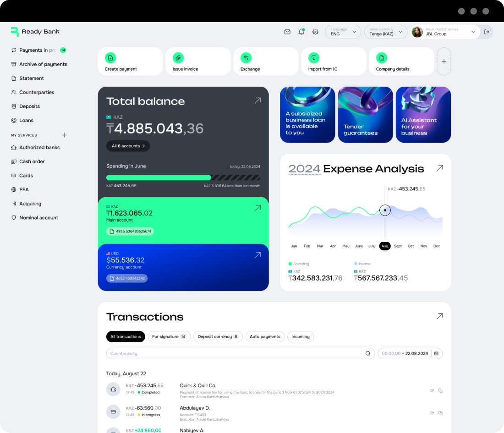Select the Auto payments tab
Image resolution: width=504 pixels, height=433 pixels.
265,337
